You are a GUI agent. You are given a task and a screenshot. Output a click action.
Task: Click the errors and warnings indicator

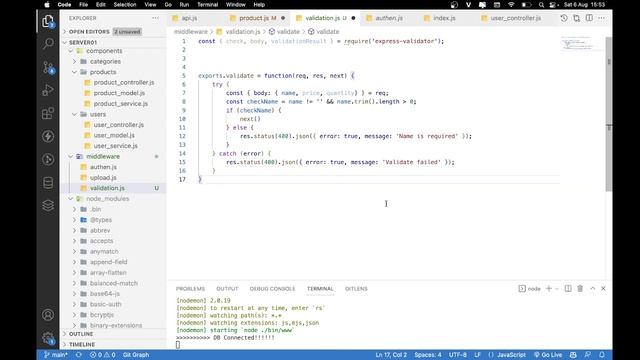pos(102,355)
